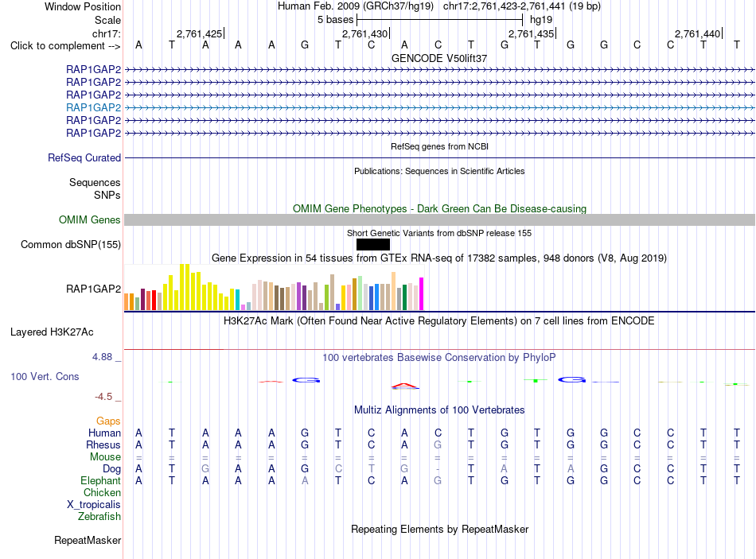Click the RepeatMasker track label

88,540
